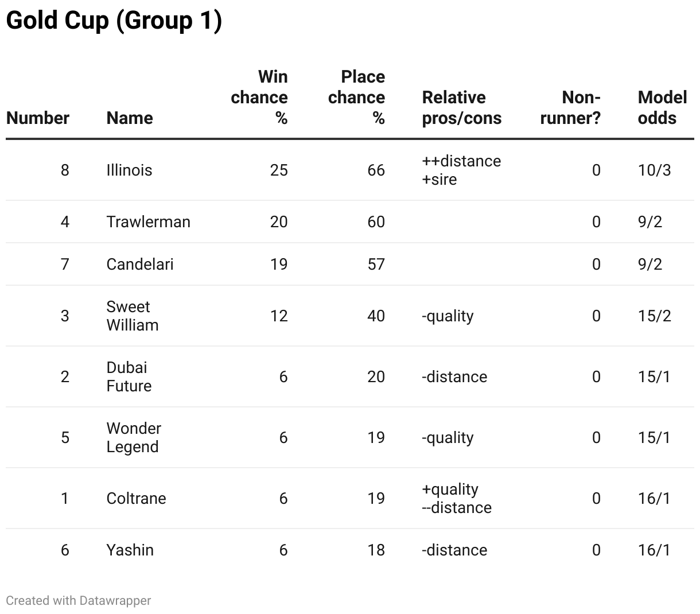Click the Trawlerman name cell
The width and height of the screenshot is (700, 614).
click(x=148, y=222)
